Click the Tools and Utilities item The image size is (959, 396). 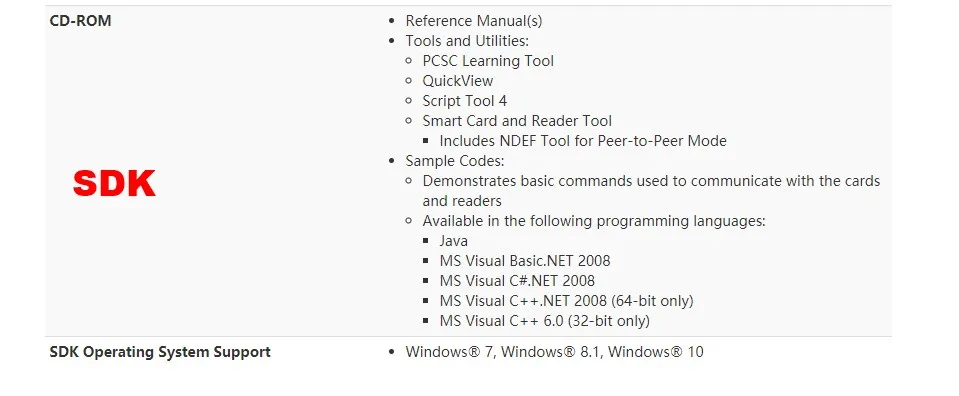click(x=467, y=41)
